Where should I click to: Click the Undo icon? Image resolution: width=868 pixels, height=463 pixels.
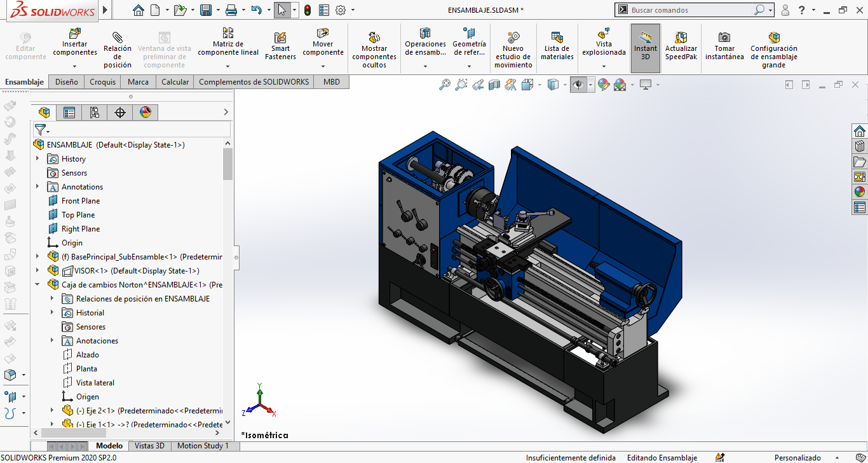[256, 10]
